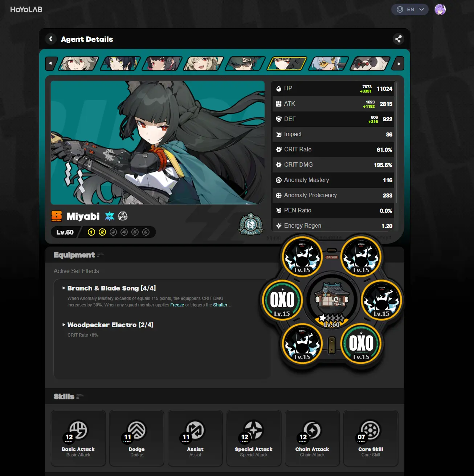
Task: Click the HP stat row
Action: point(333,89)
